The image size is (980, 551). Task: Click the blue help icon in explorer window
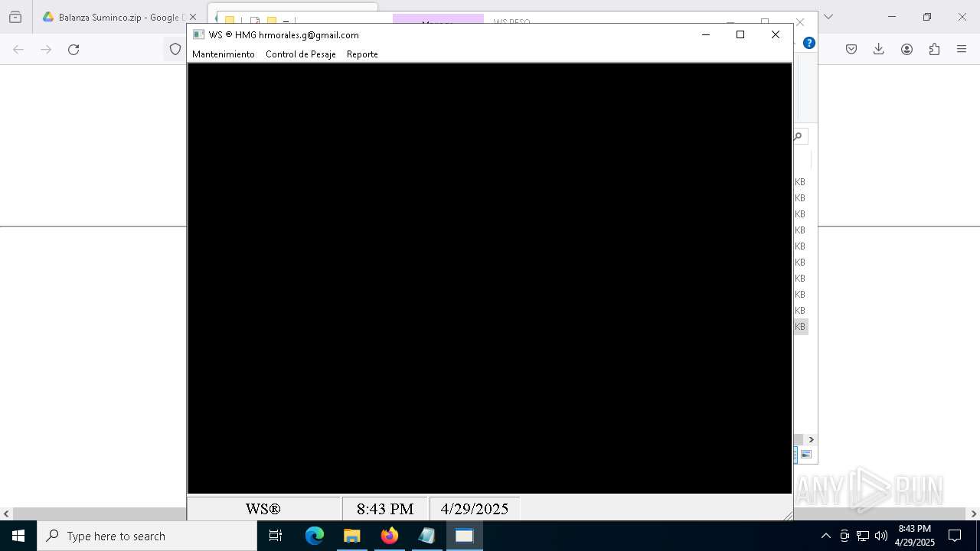(808, 43)
